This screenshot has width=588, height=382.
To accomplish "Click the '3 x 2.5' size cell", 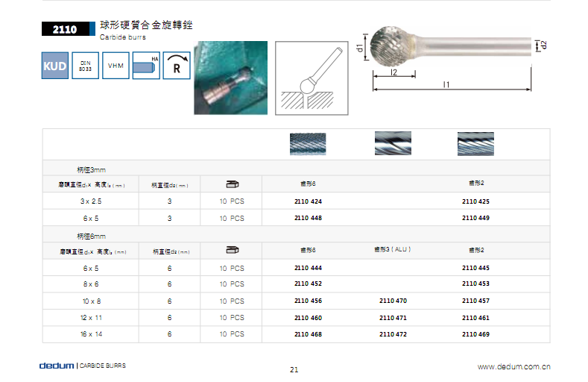I will 91,201.
